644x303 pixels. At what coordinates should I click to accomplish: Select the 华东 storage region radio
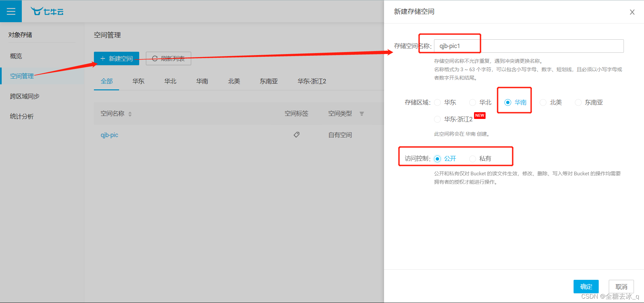point(437,102)
